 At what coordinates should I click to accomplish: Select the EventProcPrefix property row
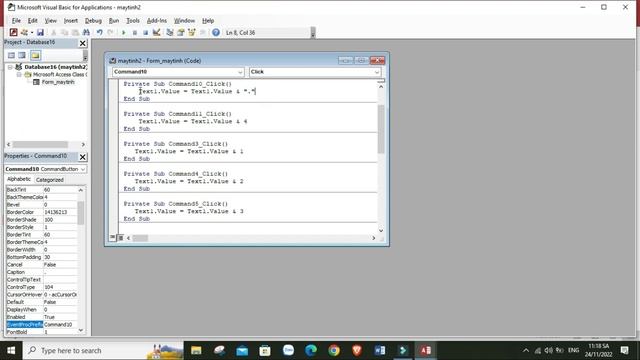pos(41,324)
